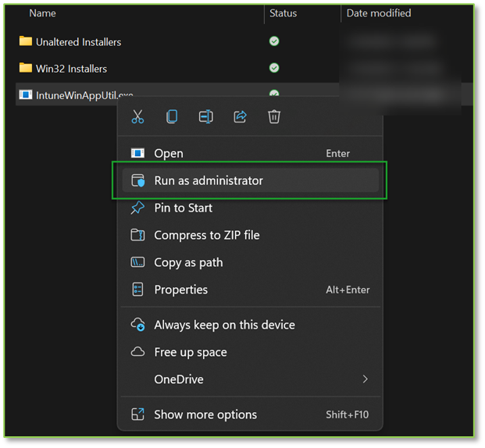Click the cloud download keep-on-device icon
Image resolution: width=485 pixels, height=448 pixels.
click(137, 325)
